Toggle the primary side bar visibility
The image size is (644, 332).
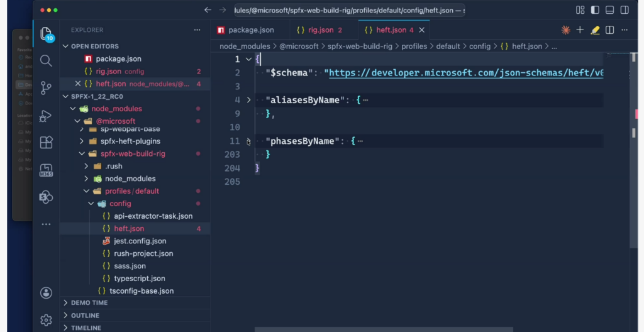coord(594,10)
